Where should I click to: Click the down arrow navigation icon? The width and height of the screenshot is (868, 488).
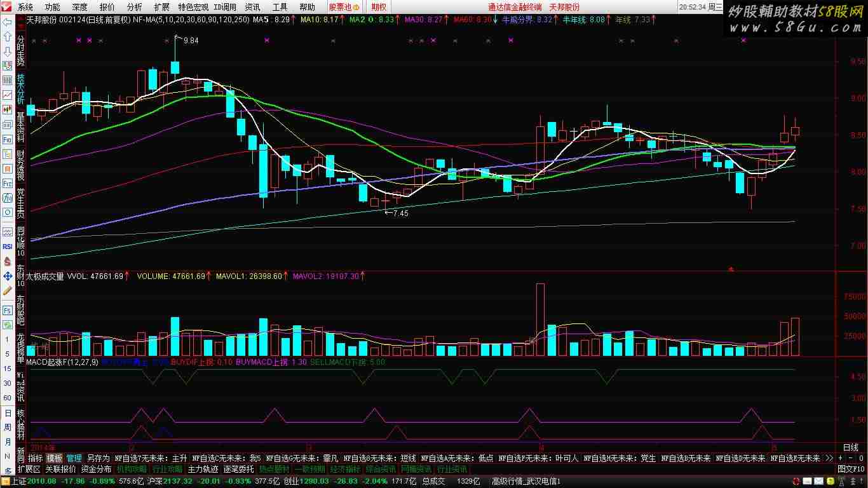pos(7,51)
